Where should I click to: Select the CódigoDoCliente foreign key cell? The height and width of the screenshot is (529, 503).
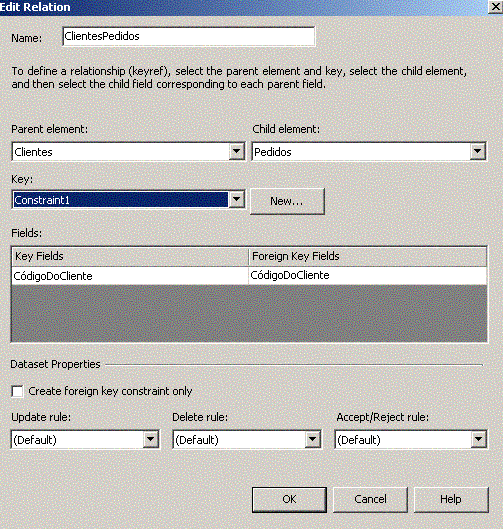click(x=368, y=276)
